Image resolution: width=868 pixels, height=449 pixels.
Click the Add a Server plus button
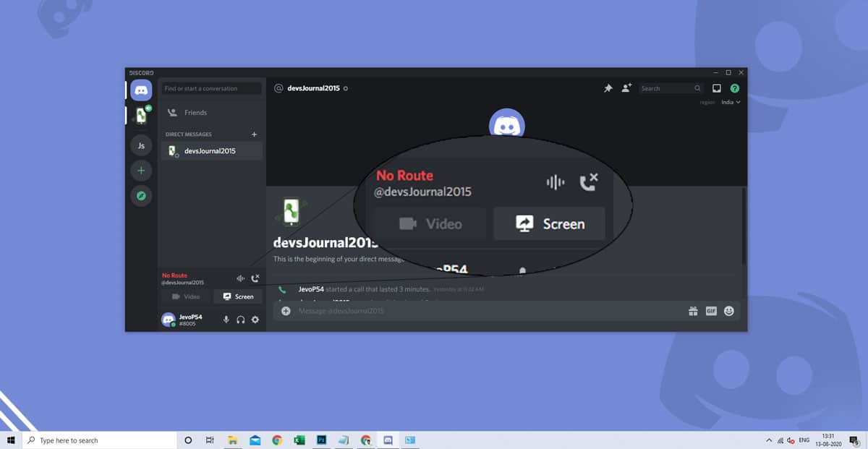(141, 171)
